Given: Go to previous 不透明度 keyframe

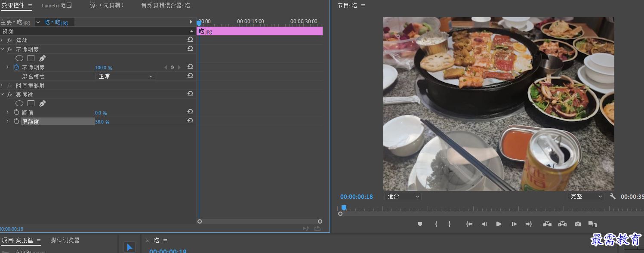Looking at the screenshot, I should (166, 68).
